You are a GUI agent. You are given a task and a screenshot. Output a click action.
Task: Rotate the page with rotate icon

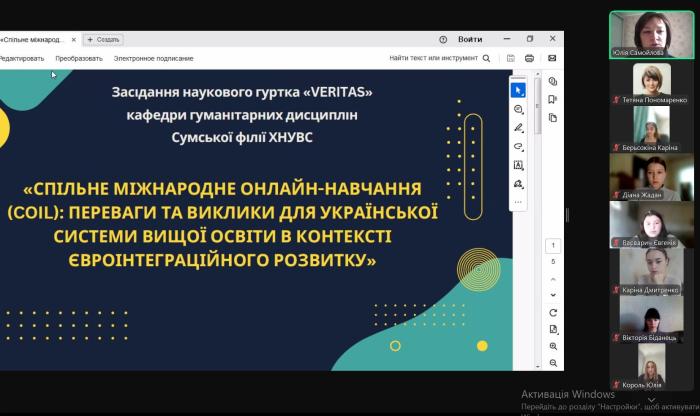[552, 312]
